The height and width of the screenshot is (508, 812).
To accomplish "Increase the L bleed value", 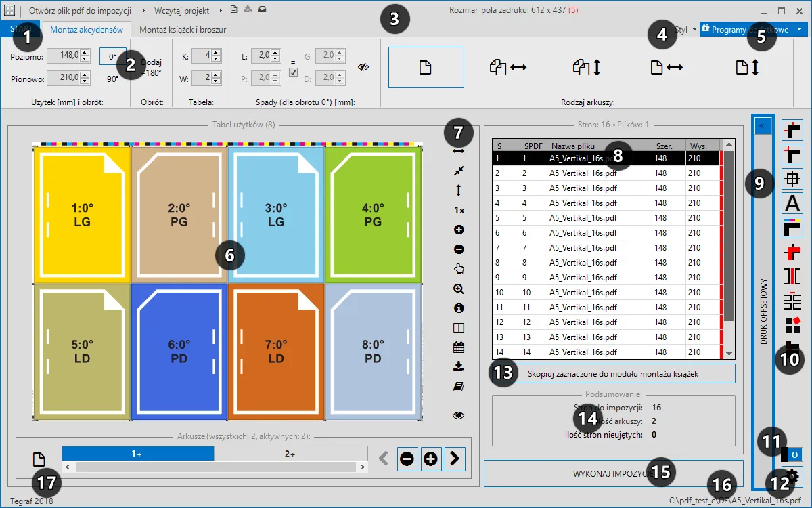I will (x=276, y=52).
